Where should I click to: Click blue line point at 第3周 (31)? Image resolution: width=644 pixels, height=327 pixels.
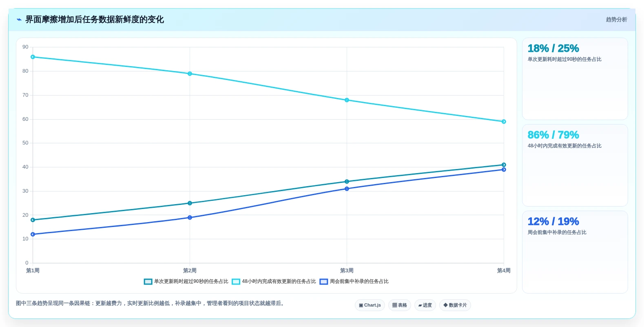tap(347, 189)
